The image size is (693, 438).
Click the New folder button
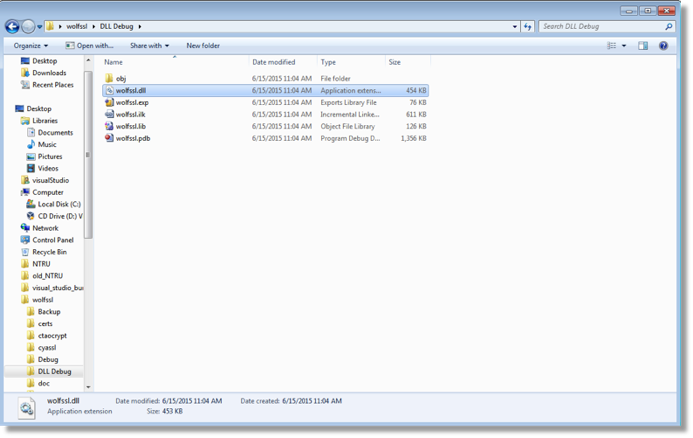(x=203, y=46)
